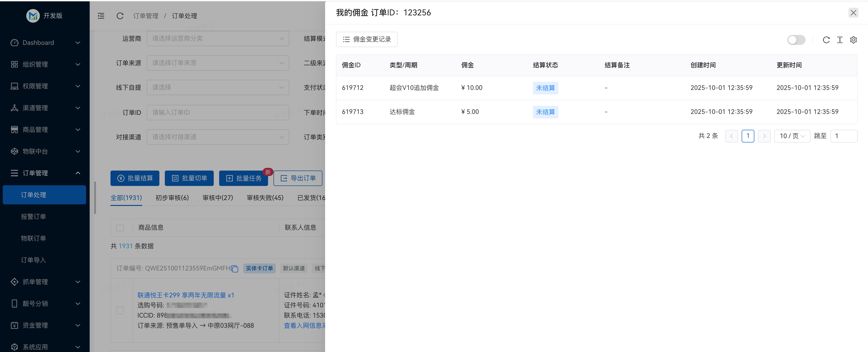The width and height of the screenshot is (868, 352).
Task: Open the 联通悦王卡299 product link
Action: pos(186,295)
